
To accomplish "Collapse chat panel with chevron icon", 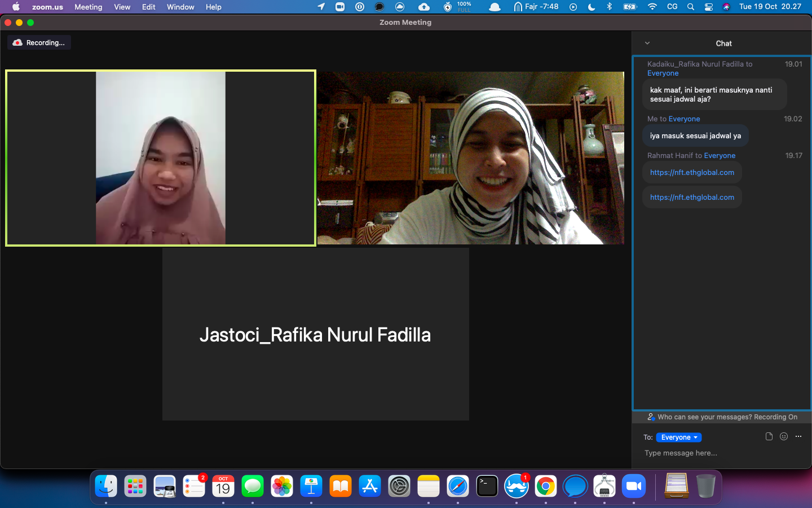I will coord(647,43).
